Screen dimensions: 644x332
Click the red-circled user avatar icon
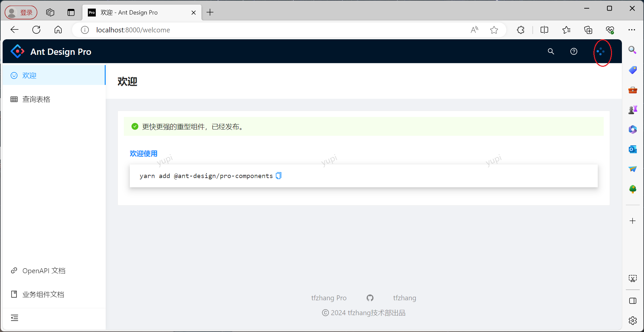601,51
